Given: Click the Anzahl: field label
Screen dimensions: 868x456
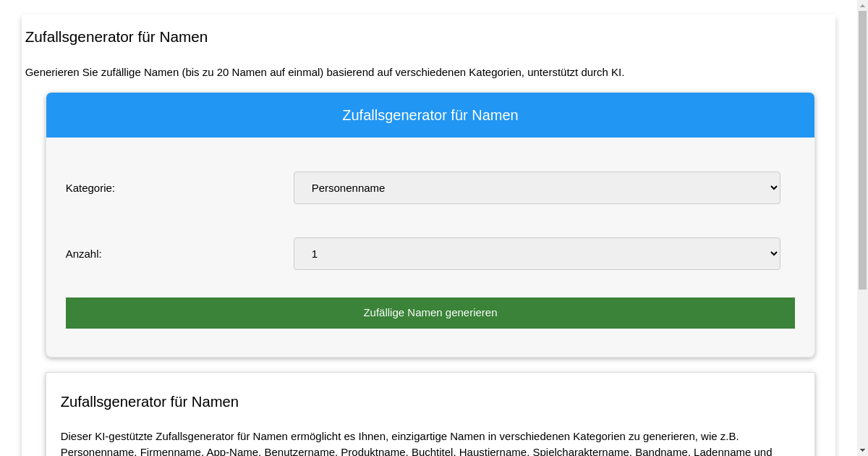Looking at the screenshot, I should [83, 253].
